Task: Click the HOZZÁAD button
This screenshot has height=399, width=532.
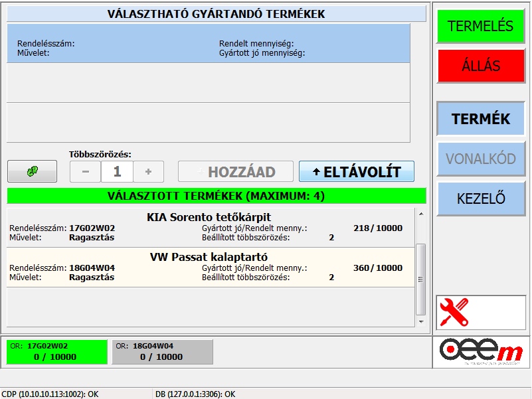Action: click(x=236, y=171)
